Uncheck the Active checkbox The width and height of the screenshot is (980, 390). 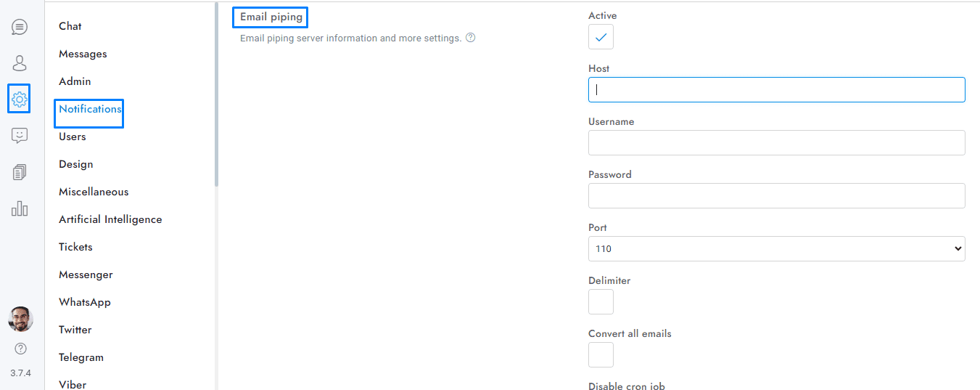601,37
